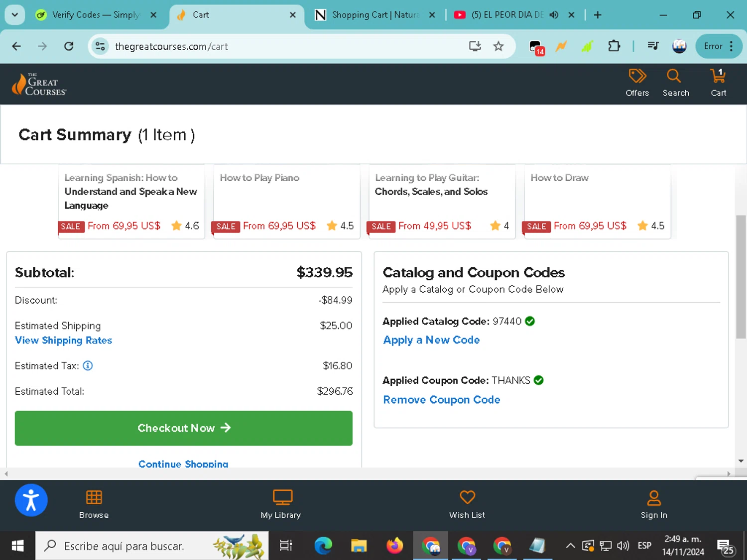Open Microsoft Edge from taskbar

click(323, 546)
